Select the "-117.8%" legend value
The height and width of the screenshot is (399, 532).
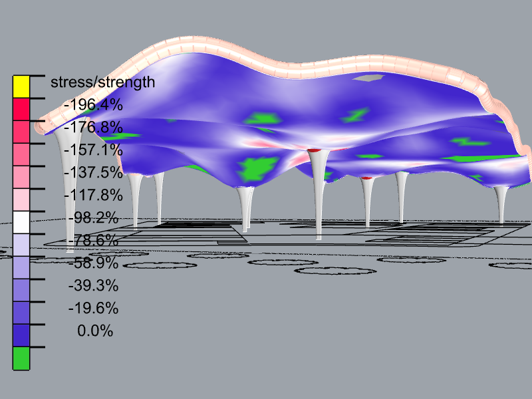[x=93, y=195]
